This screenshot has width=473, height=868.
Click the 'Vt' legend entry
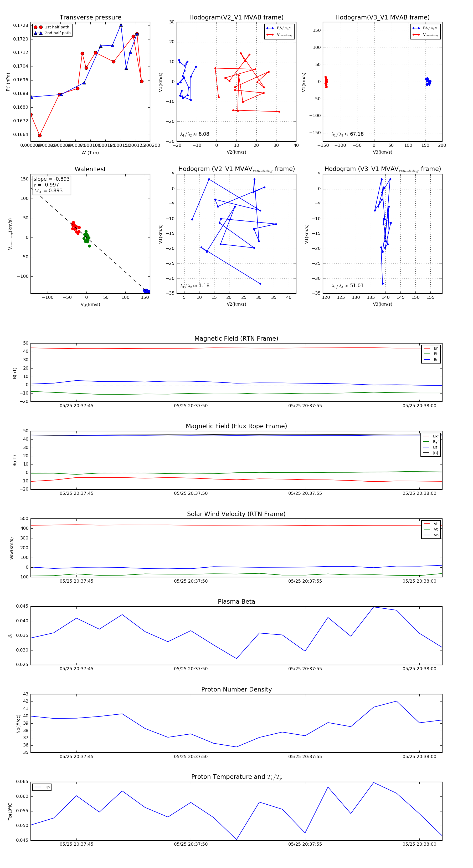pyautogui.click(x=431, y=529)
